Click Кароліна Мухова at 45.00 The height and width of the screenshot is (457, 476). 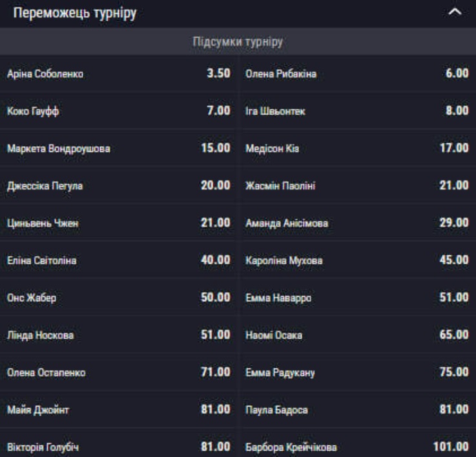coord(357,260)
